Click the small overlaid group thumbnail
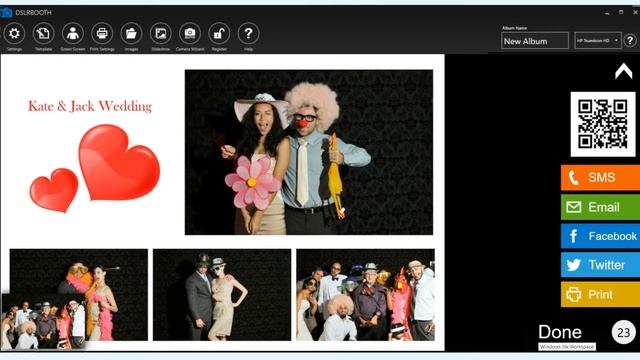 pos(43,321)
